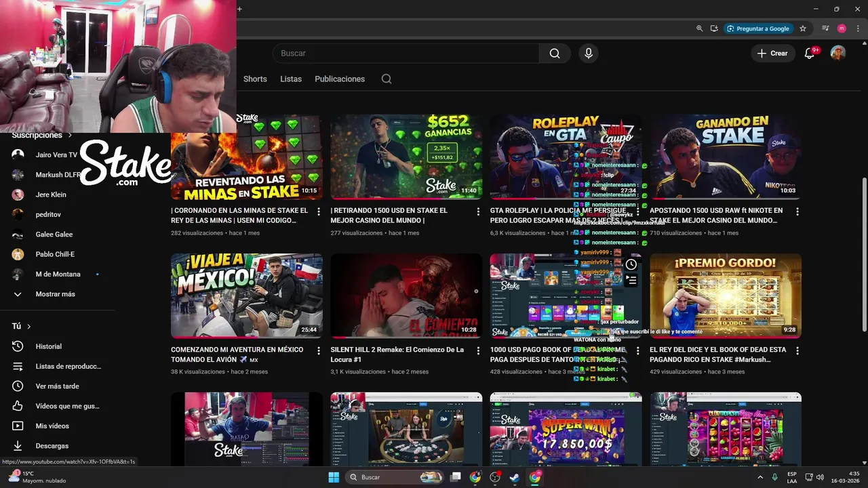868x488 pixels.
Task: Open Steam from the taskbar
Action: point(515,477)
